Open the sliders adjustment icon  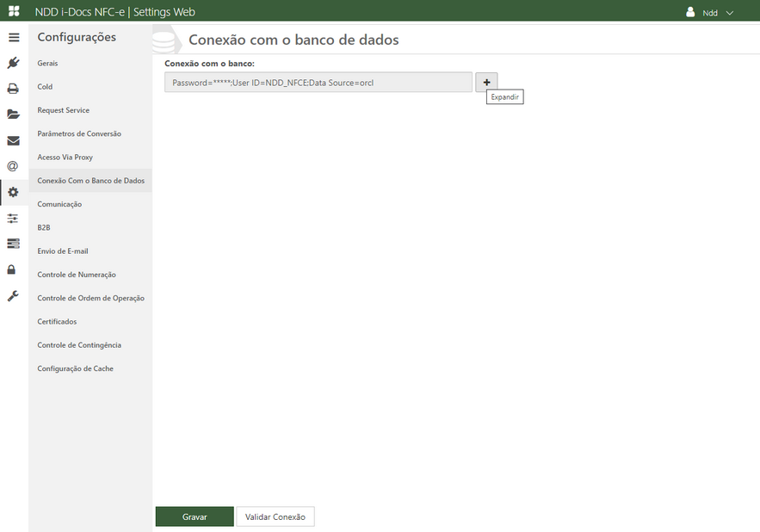click(13, 218)
